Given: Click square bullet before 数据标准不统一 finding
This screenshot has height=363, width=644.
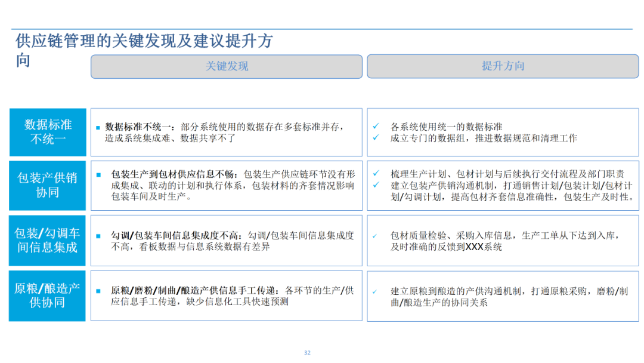Looking at the screenshot, I should [x=98, y=127].
